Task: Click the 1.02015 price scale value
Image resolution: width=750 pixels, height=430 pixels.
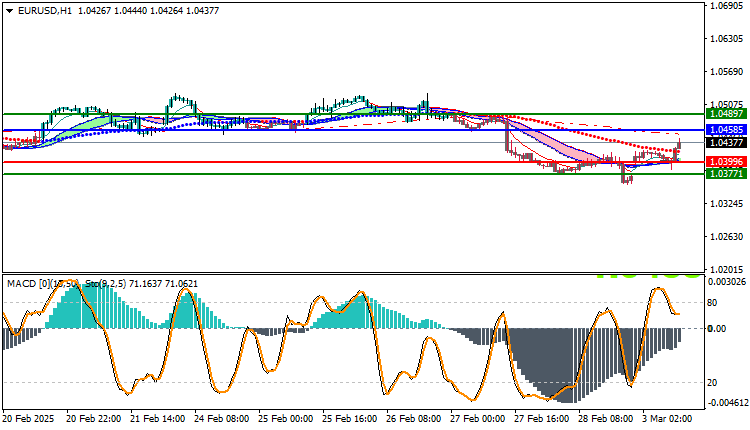Action: (x=727, y=270)
